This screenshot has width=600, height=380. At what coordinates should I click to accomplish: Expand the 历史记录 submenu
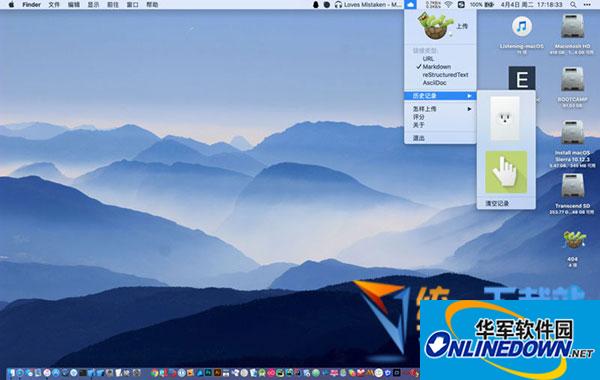pos(440,96)
